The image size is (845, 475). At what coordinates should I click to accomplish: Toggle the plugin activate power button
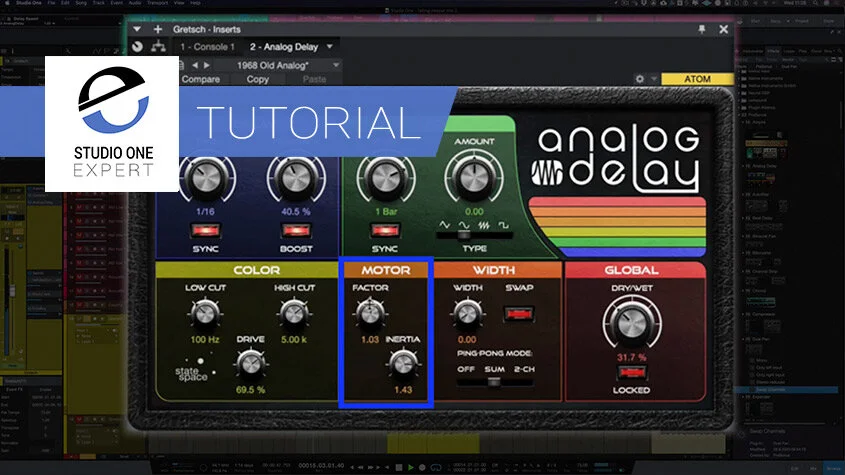pyautogui.click(x=137, y=47)
